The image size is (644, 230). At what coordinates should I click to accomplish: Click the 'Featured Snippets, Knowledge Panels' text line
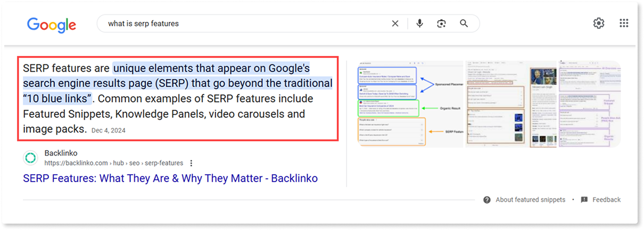coord(164,114)
